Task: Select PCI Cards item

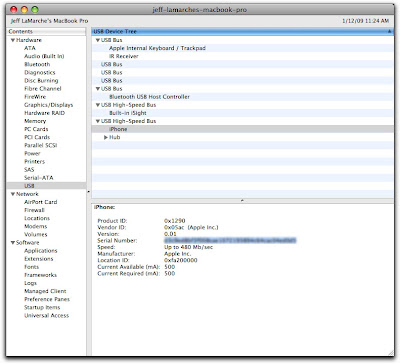Action: click(x=37, y=137)
